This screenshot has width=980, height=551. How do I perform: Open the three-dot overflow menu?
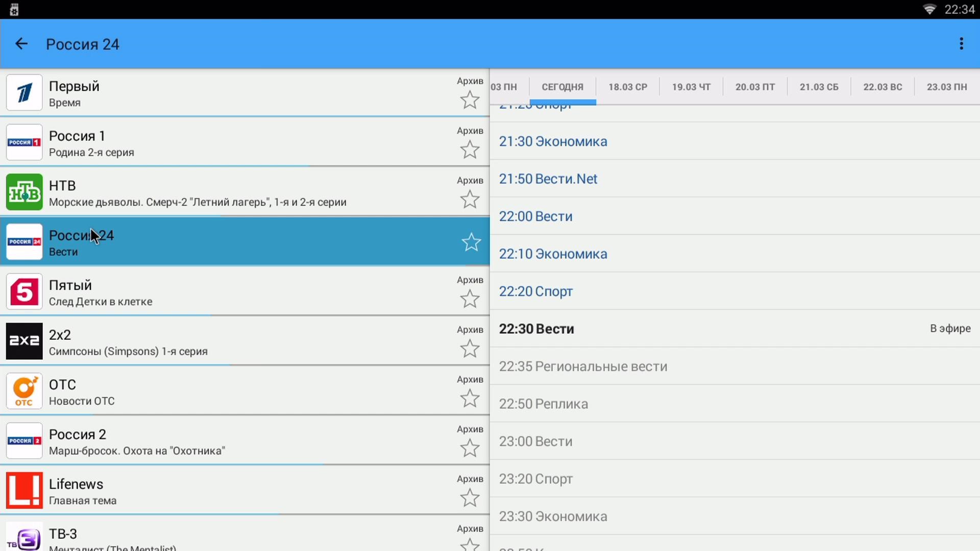coord(961,44)
